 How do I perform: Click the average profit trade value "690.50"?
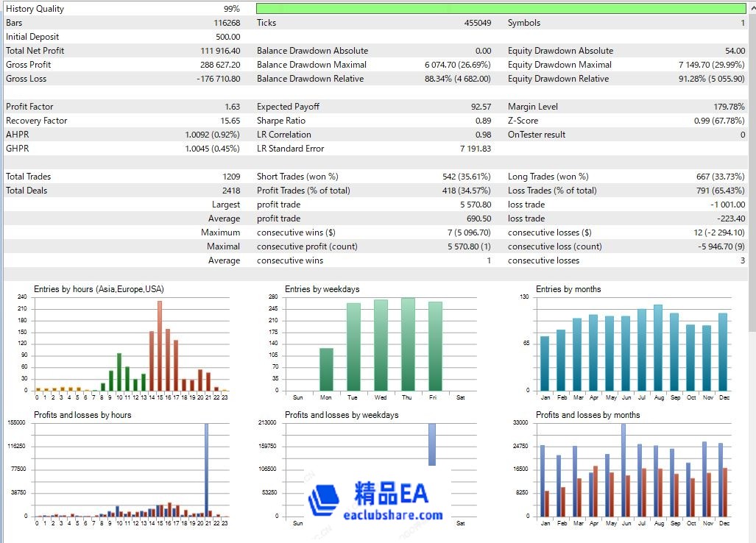[478, 219]
